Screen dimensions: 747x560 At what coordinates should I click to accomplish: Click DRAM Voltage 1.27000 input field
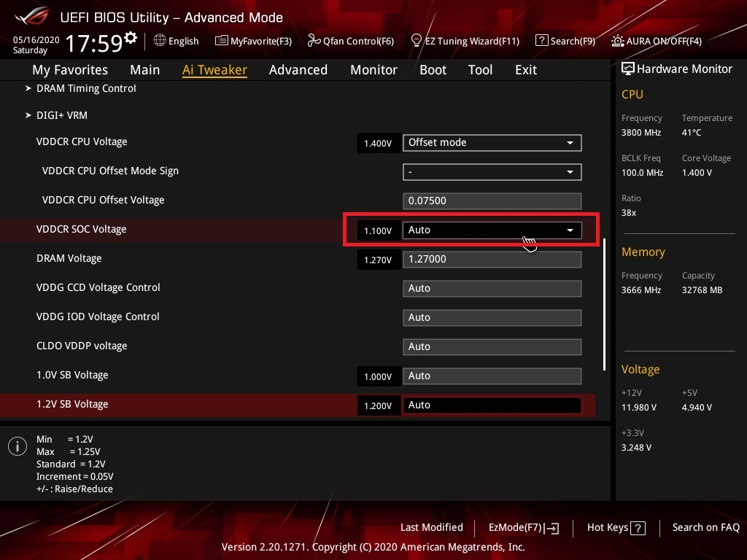[x=492, y=259]
